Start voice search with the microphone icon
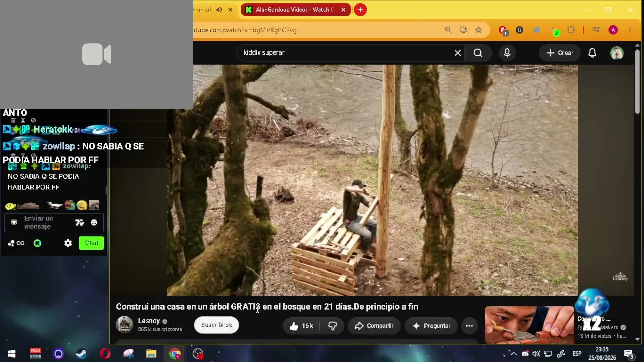 (507, 53)
